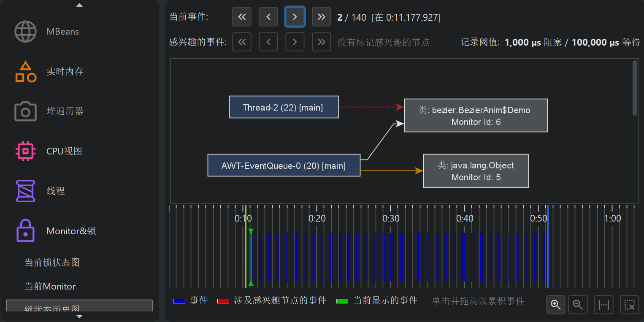
Task: Advance to the next current event
Action: (x=295, y=17)
